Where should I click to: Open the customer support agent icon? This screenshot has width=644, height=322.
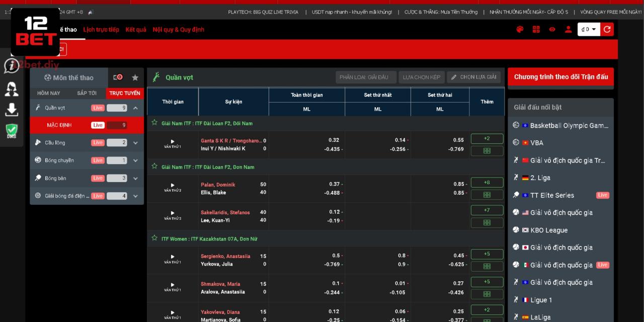(12, 89)
